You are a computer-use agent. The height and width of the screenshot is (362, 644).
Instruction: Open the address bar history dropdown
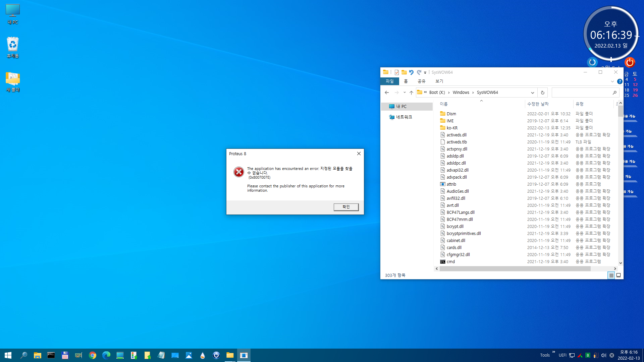coord(532,93)
